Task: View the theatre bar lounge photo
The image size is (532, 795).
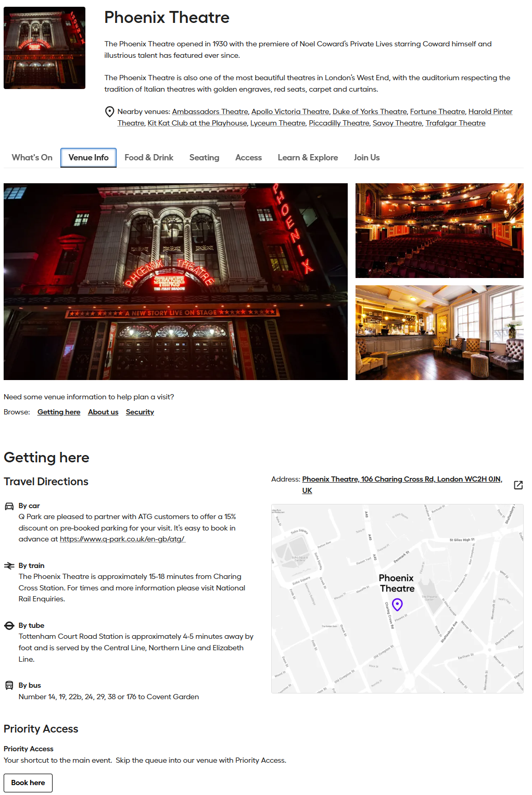Action: click(x=439, y=333)
